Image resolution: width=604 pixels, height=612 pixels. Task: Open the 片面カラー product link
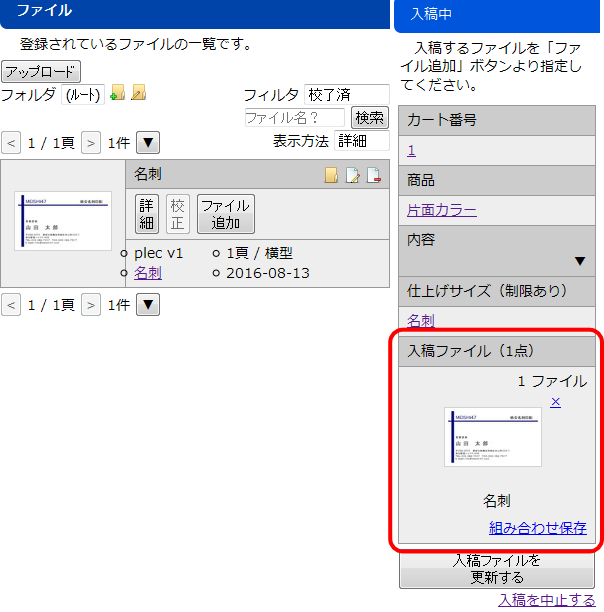(x=441, y=210)
